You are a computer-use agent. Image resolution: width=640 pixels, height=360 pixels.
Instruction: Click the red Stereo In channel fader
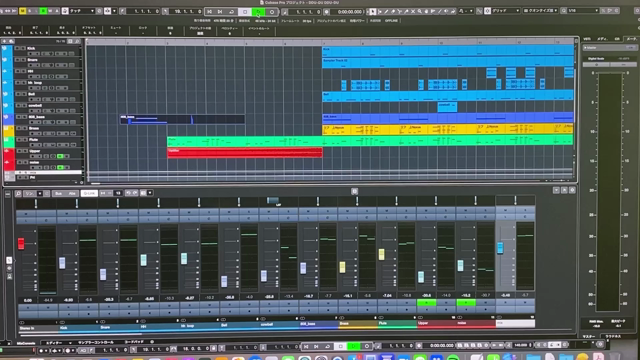tap(21, 244)
